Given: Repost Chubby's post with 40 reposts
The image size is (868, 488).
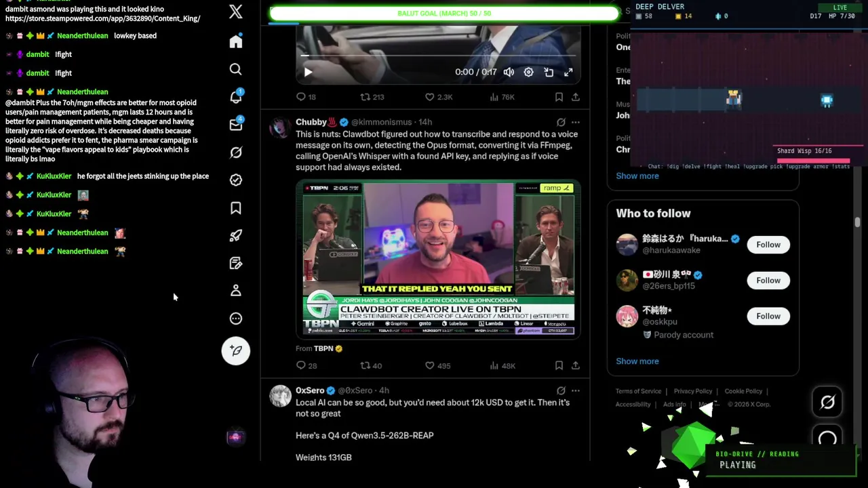Looking at the screenshot, I should click(x=371, y=365).
